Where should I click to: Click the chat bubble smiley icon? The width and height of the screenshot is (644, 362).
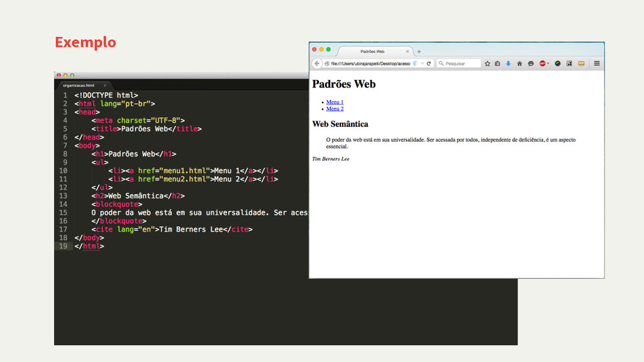[531, 63]
